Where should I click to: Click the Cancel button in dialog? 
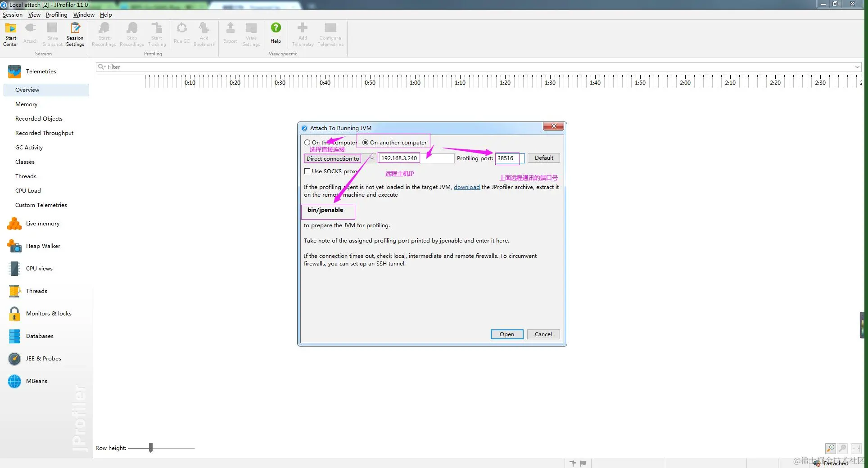543,334
